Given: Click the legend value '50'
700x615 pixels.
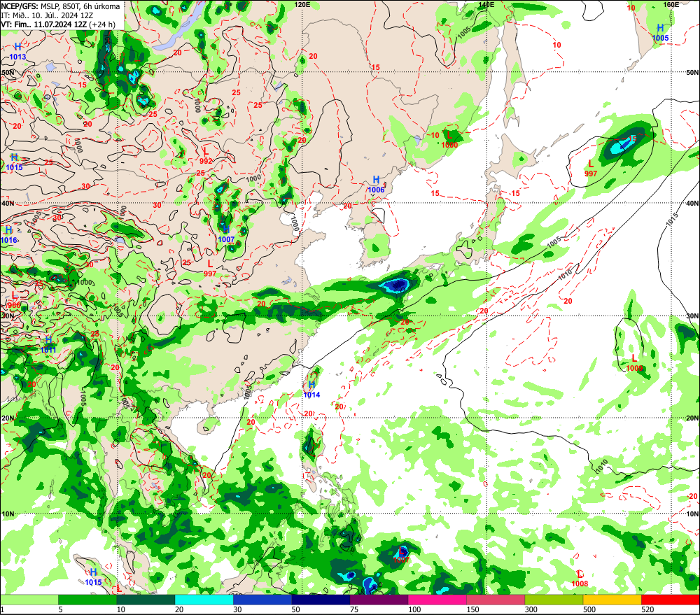Looking at the screenshot, I should [296, 609].
